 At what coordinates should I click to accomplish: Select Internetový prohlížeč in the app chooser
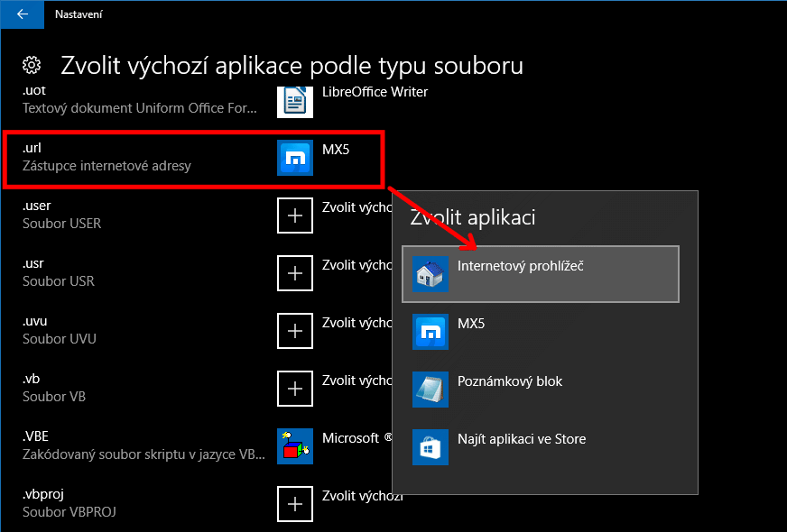tap(540, 274)
